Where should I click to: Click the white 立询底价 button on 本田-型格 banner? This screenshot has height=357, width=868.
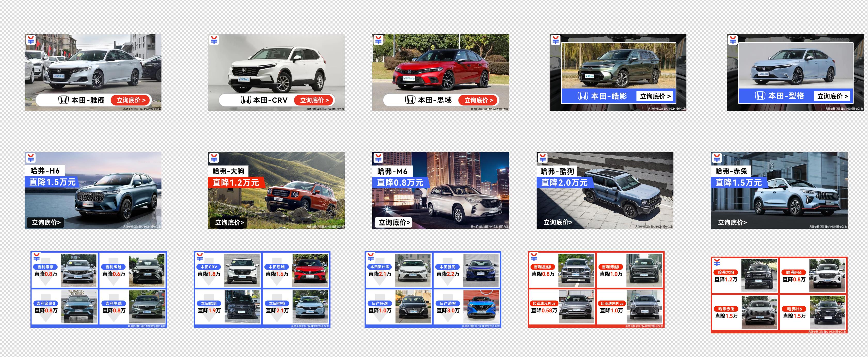tap(833, 96)
